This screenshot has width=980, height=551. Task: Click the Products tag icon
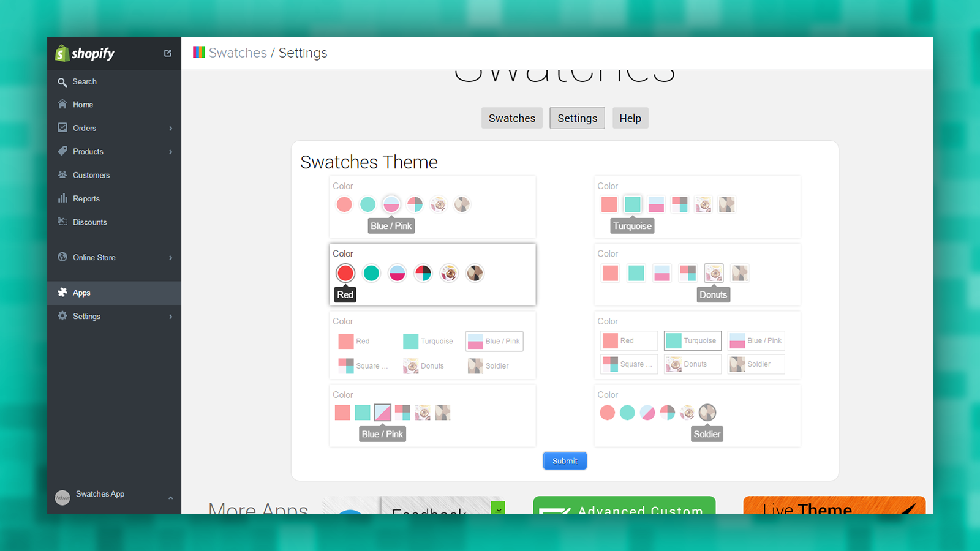(63, 151)
